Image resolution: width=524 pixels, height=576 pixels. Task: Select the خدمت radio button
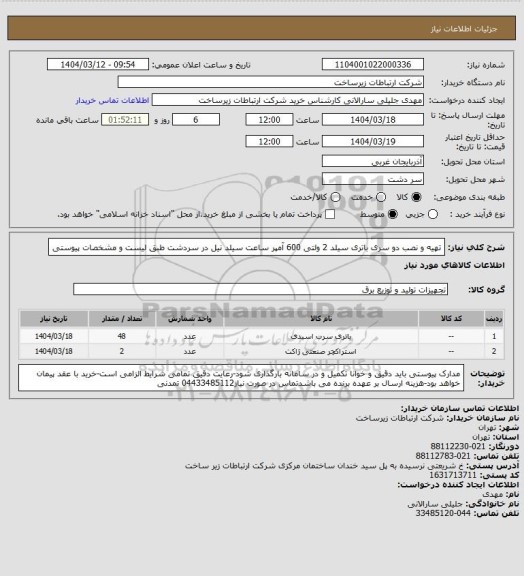[381, 197]
